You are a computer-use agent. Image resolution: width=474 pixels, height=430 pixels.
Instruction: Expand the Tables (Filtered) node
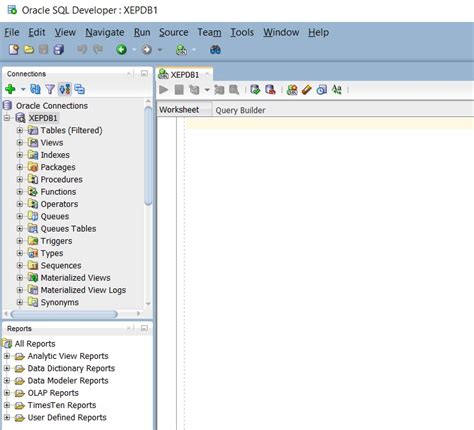pos(20,130)
